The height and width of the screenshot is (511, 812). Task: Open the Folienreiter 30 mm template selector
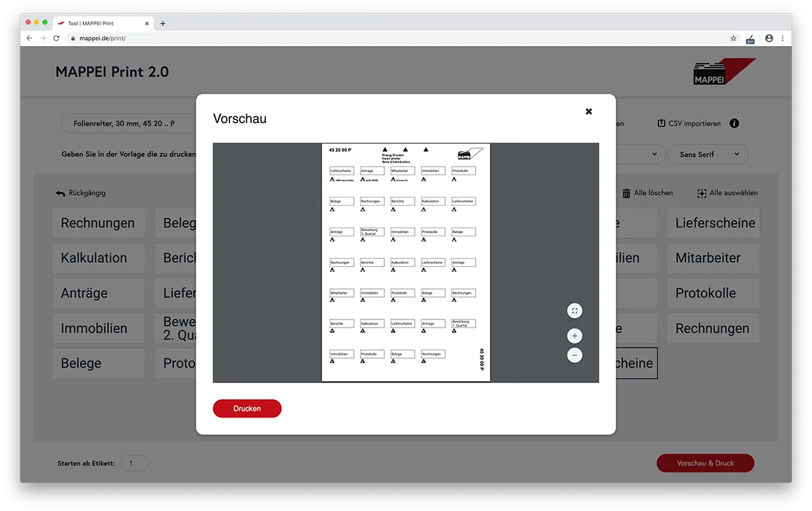point(129,124)
